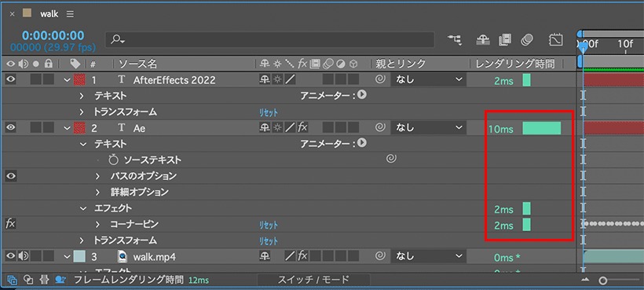The image size is (644, 290).
Task: Enable motion blur icon in timeline toolbar
Action: coord(526,40)
